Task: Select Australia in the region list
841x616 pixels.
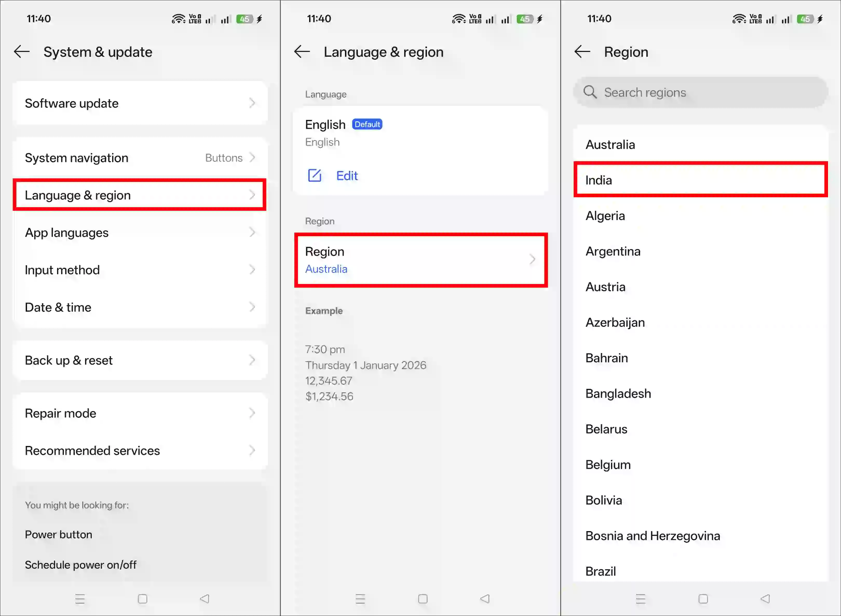Action: click(700, 144)
